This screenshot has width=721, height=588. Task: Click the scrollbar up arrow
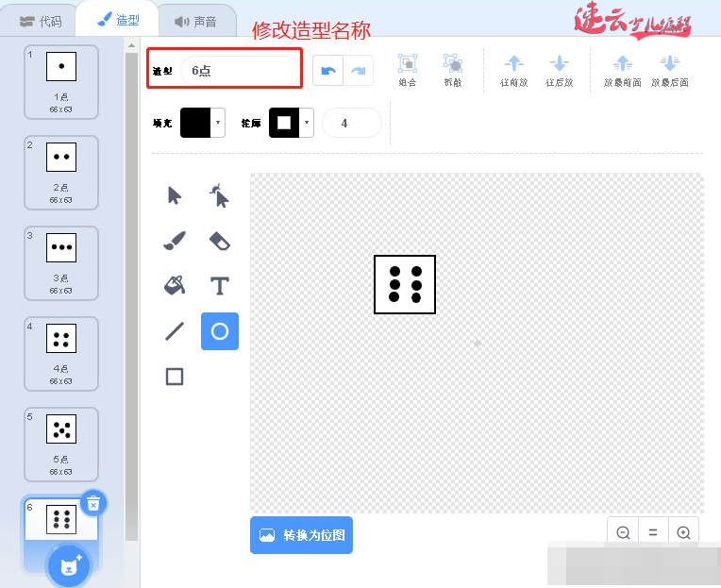[131, 45]
